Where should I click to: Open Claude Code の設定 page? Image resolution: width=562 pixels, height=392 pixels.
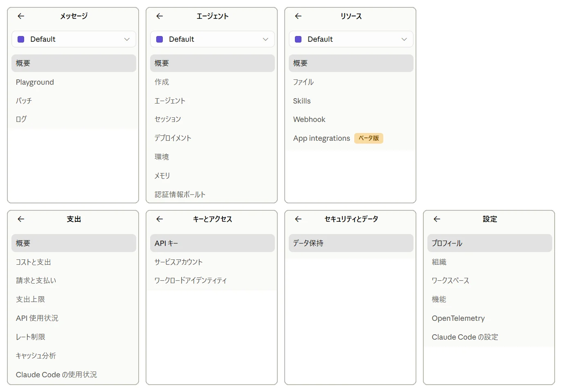[x=490, y=337]
